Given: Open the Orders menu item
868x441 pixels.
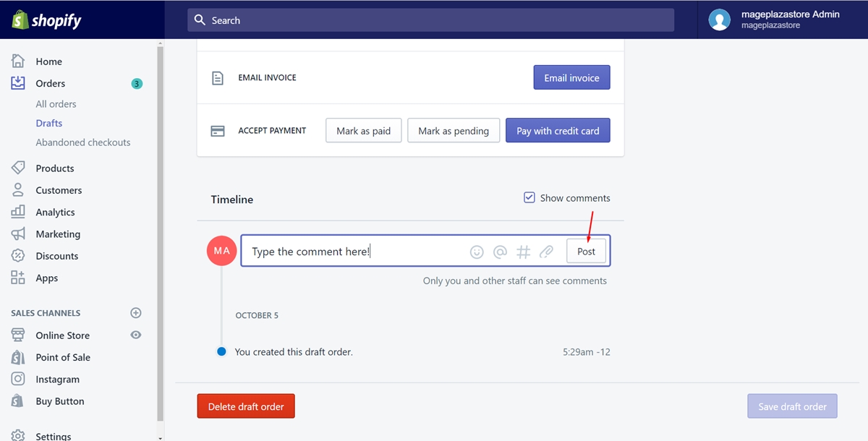Looking at the screenshot, I should pos(50,83).
